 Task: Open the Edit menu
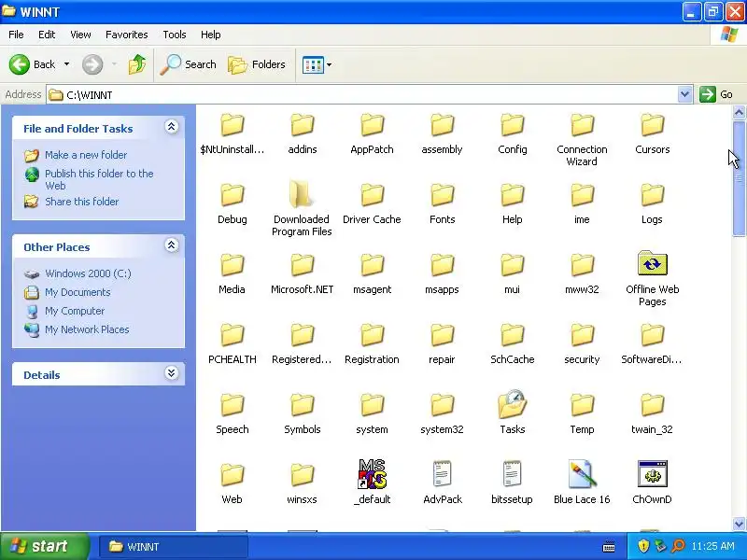click(47, 35)
